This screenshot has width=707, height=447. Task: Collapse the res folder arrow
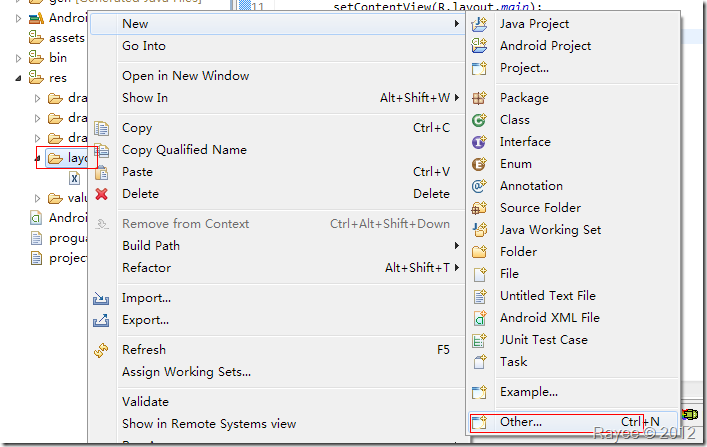pos(18,78)
